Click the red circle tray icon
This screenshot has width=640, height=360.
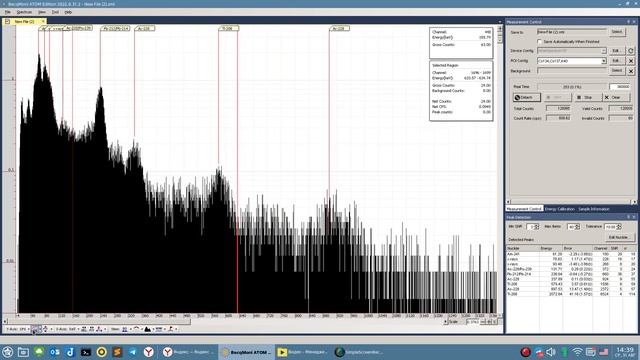525,352
